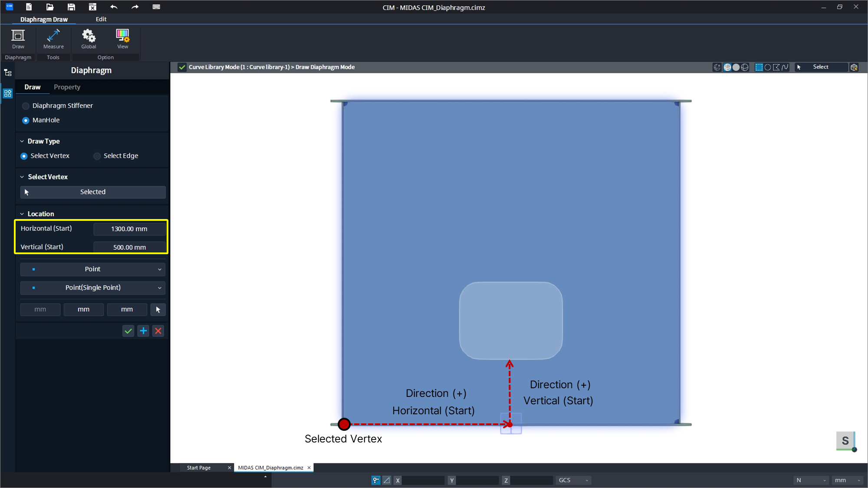The image size is (868, 488).
Task: Click the S view cube indicator
Action: point(845,441)
